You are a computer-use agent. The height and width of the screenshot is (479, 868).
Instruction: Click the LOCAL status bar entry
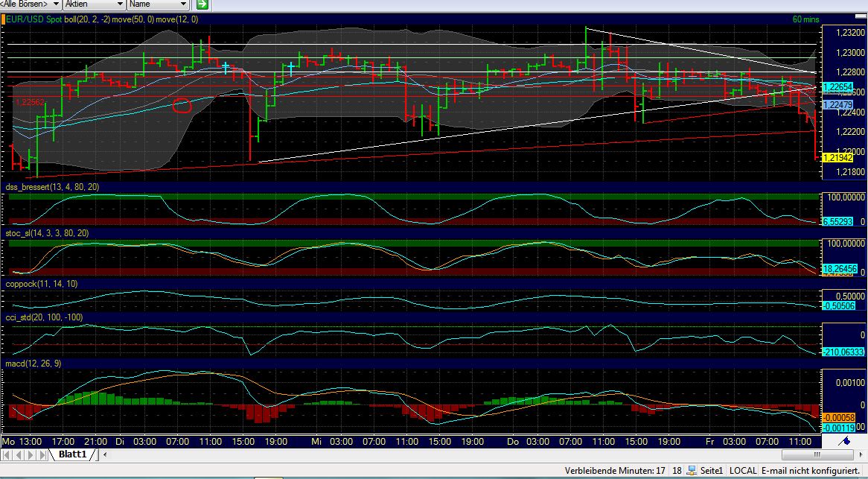click(742, 471)
